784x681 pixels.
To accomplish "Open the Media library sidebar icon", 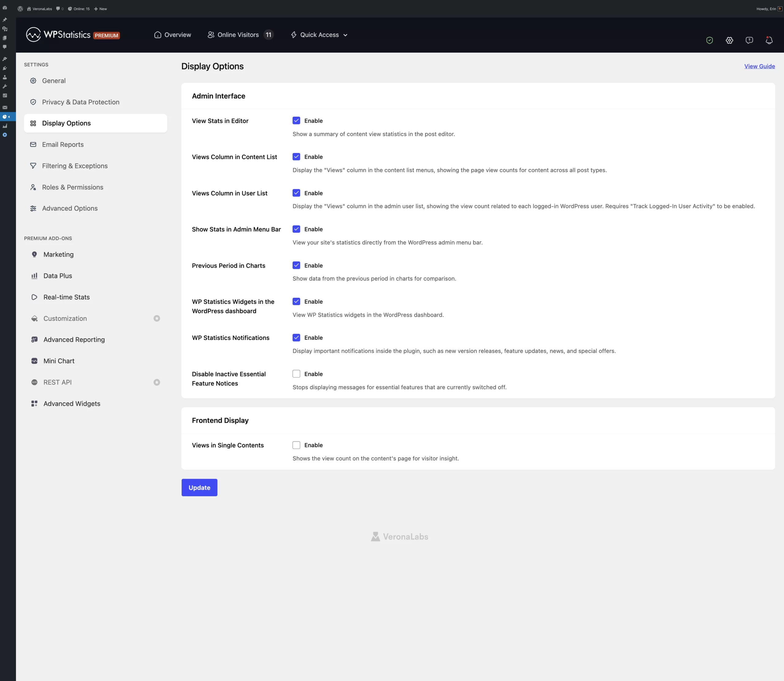I will coord(5,28).
